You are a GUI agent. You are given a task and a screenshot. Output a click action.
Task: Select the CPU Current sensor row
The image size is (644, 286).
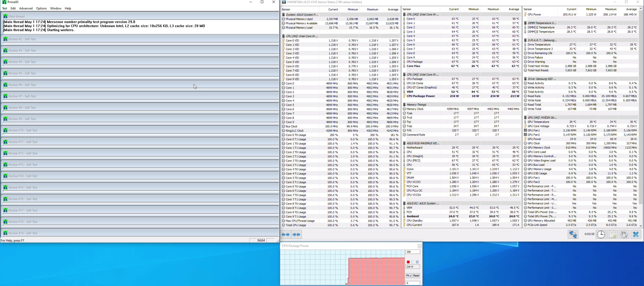pos(461,225)
